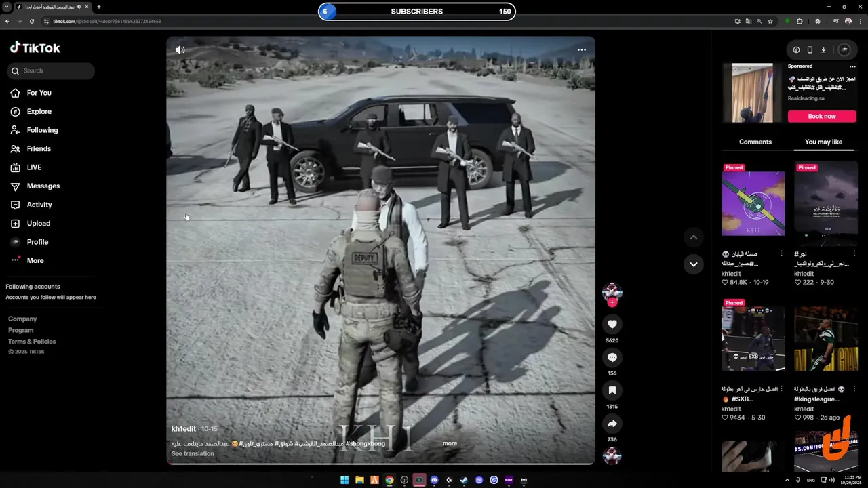868x488 pixels.
Task: Share the video with the arrow icon
Action: 612,424
